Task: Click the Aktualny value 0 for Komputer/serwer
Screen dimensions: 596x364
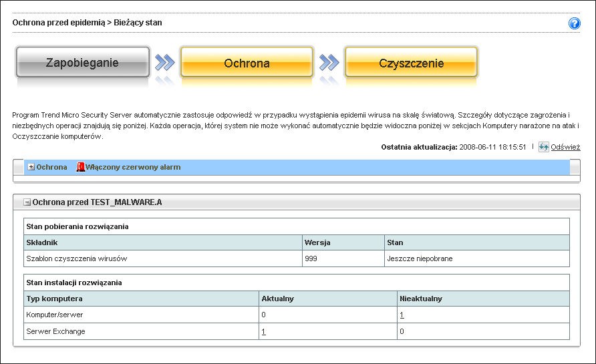Action: pos(263,315)
